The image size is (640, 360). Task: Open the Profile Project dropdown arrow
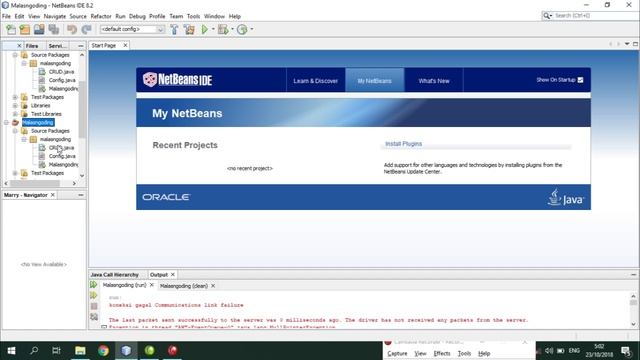tap(251, 29)
